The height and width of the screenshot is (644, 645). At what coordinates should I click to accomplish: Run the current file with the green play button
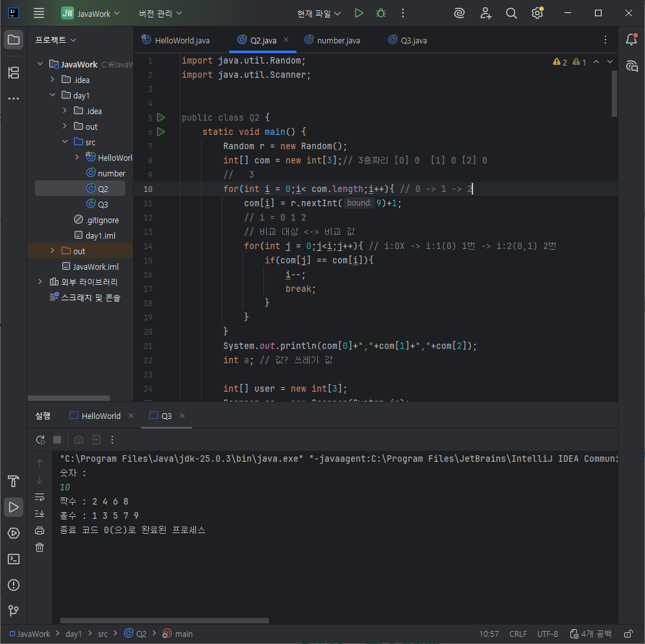tap(359, 13)
